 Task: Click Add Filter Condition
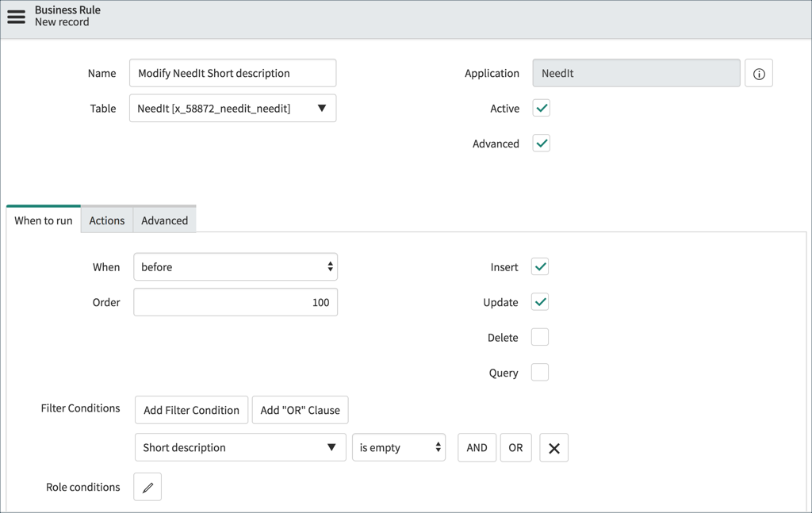click(191, 410)
